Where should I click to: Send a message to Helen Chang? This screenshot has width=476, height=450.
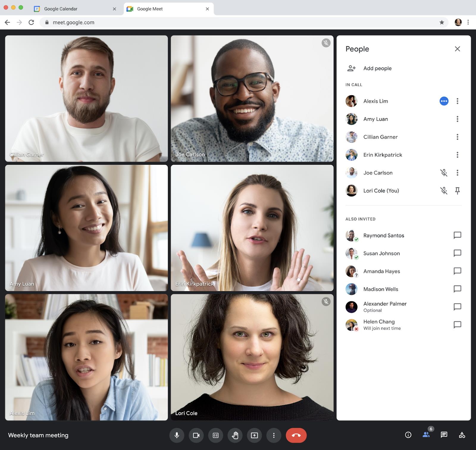point(458,325)
